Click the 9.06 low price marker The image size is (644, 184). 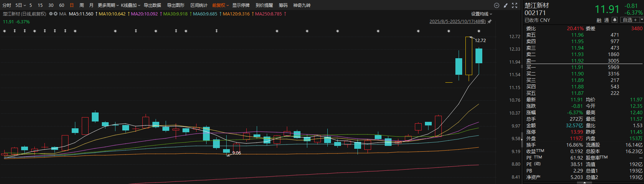point(237,153)
